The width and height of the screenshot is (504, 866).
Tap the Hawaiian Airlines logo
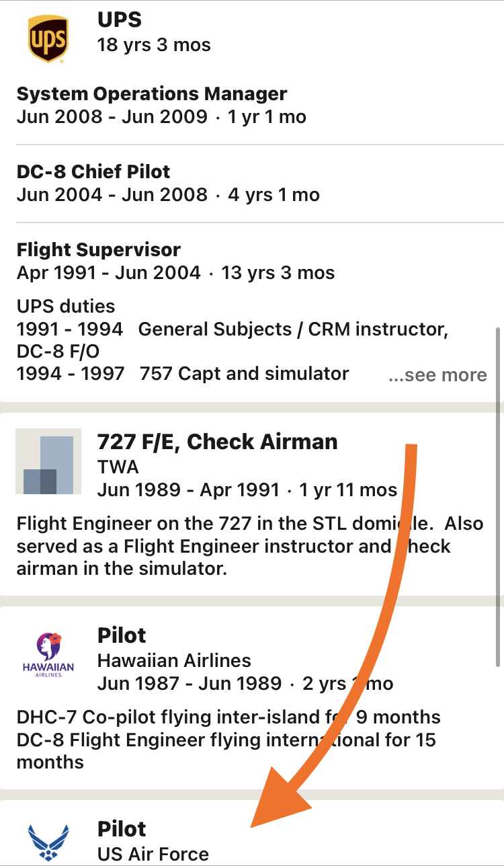[x=48, y=655]
